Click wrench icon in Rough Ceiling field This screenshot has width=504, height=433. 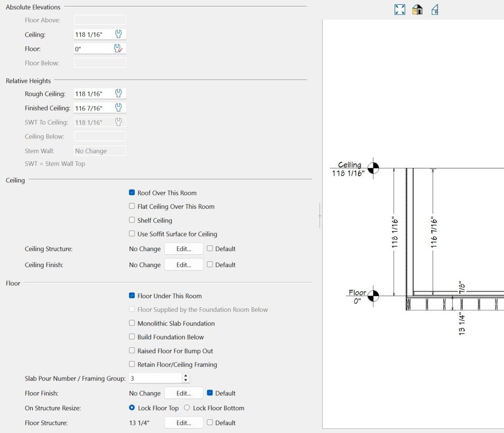118,94
